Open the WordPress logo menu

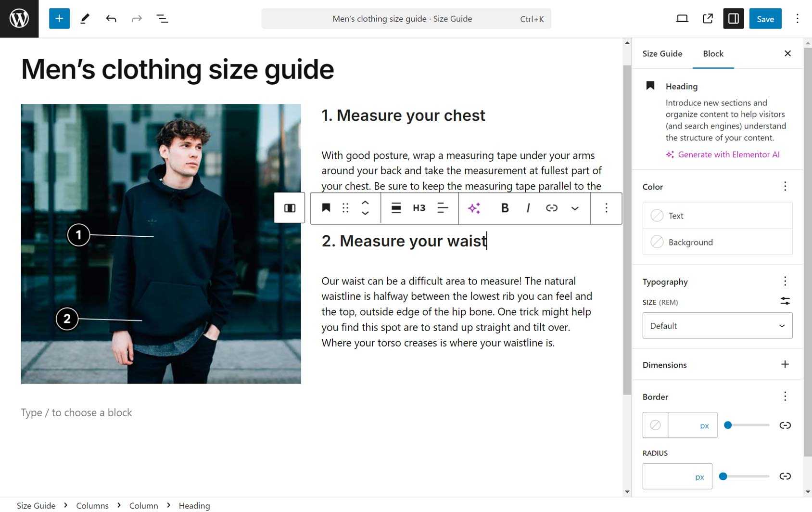pyautogui.click(x=19, y=19)
